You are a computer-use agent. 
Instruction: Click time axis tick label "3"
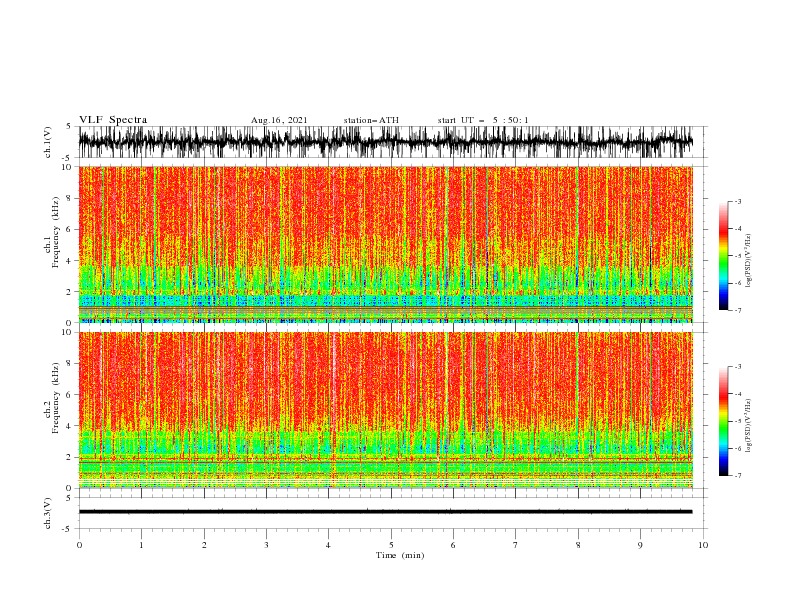tap(266, 545)
